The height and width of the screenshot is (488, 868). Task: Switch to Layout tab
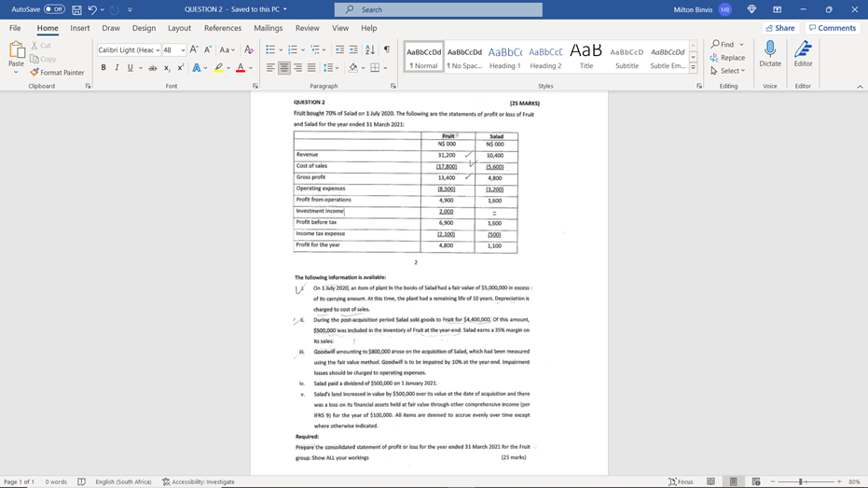pyautogui.click(x=179, y=28)
